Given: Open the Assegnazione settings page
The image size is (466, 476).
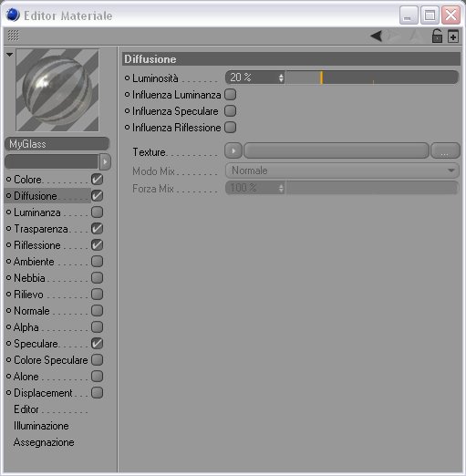Looking at the screenshot, I should click(x=44, y=442).
